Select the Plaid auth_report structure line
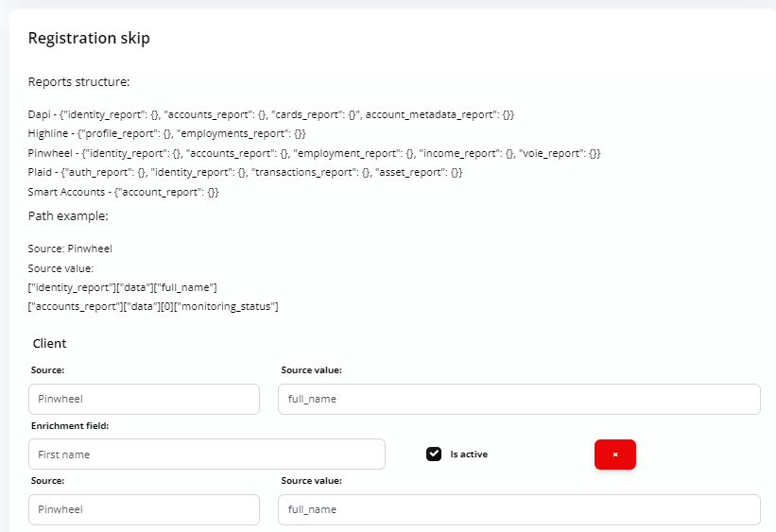Image resolution: width=776 pixels, height=532 pixels. point(245,172)
